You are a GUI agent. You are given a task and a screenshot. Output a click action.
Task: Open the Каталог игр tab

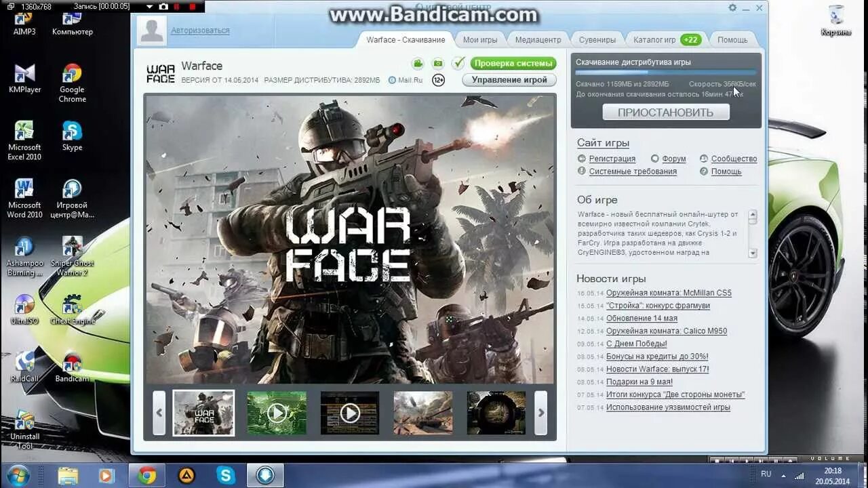click(667, 39)
